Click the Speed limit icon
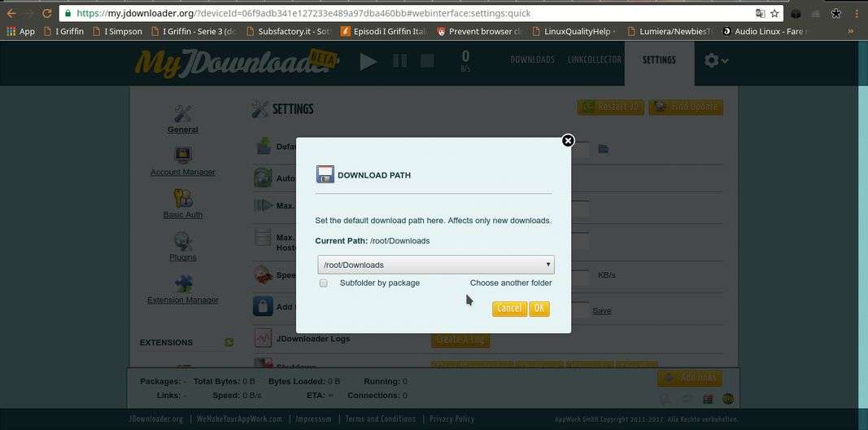Image resolution: width=868 pixels, height=430 pixels. [x=263, y=274]
